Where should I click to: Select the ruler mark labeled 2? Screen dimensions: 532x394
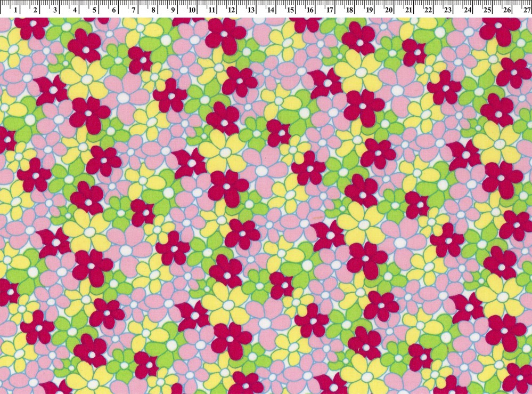tap(35, 10)
